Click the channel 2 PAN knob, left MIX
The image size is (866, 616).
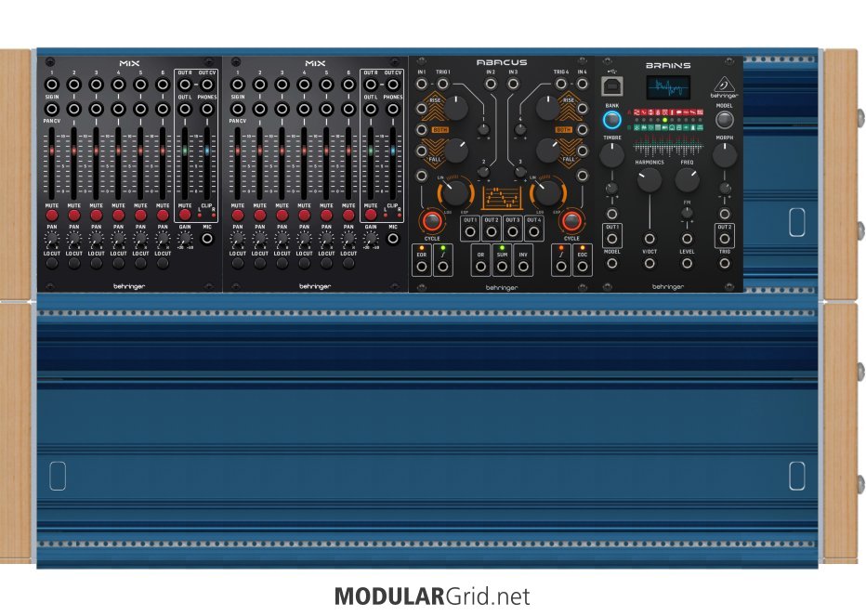pyautogui.click(x=74, y=239)
